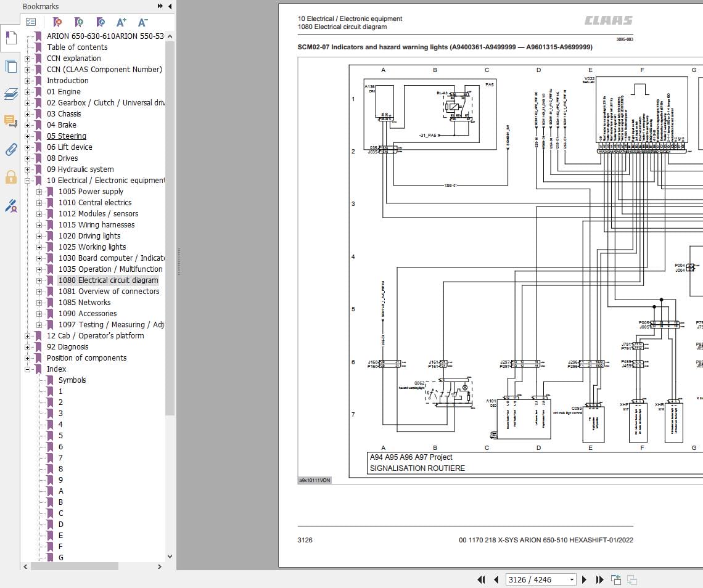Go to the next page
Viewport: 703px width, 588px height.
pos(584,579)
